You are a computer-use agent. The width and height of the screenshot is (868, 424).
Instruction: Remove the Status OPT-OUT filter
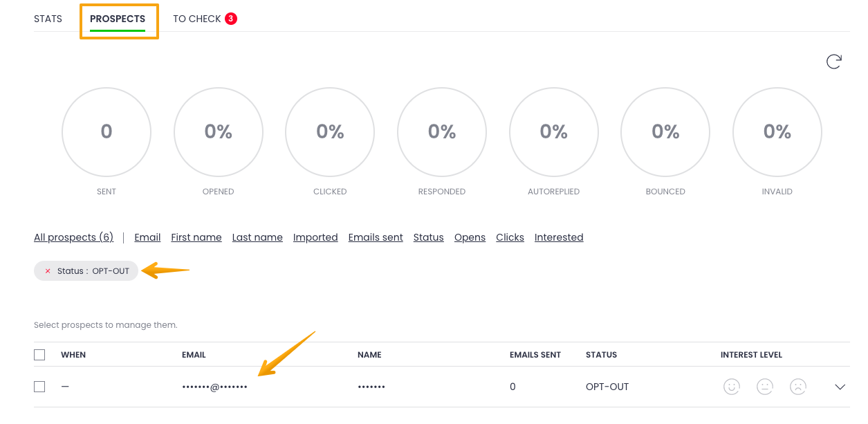48,271
